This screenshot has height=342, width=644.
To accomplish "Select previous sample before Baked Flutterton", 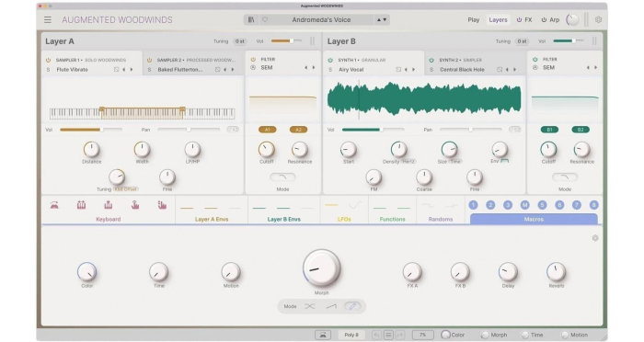I will (225, 70).
